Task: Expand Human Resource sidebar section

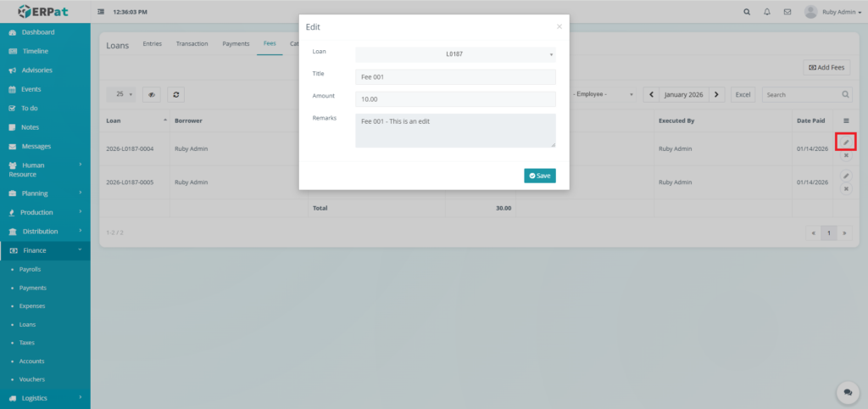Action: point(46,170)
